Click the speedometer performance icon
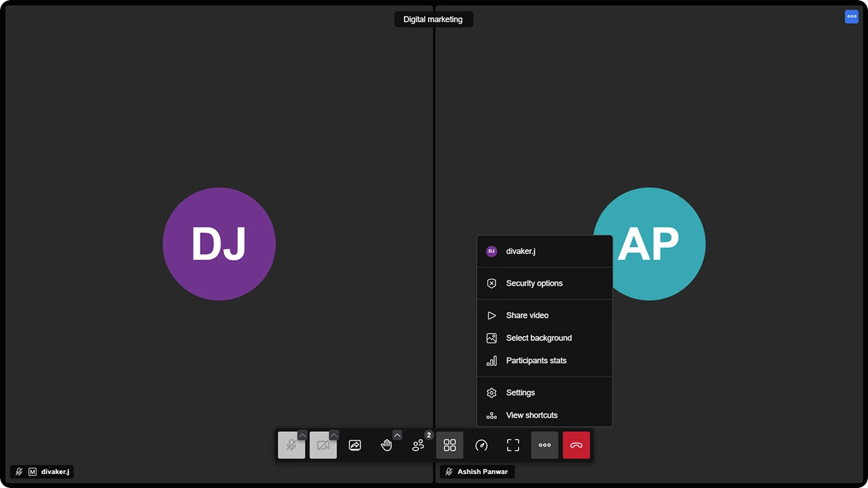Viewport: 868px width, 488px height. [481, 445]
